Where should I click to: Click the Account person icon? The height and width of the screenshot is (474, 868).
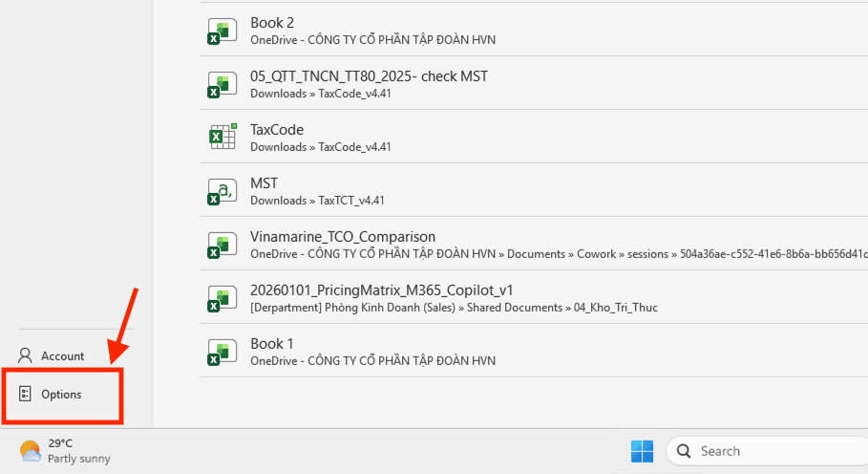click(x=25, y=355)
